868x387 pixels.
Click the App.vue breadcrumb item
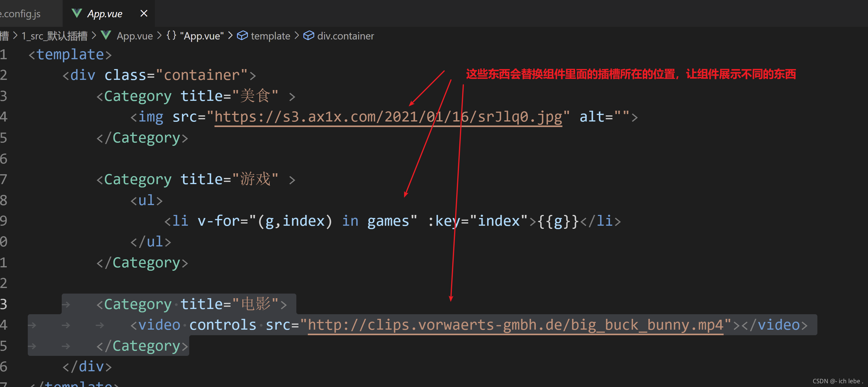click(x=135, y=36)
